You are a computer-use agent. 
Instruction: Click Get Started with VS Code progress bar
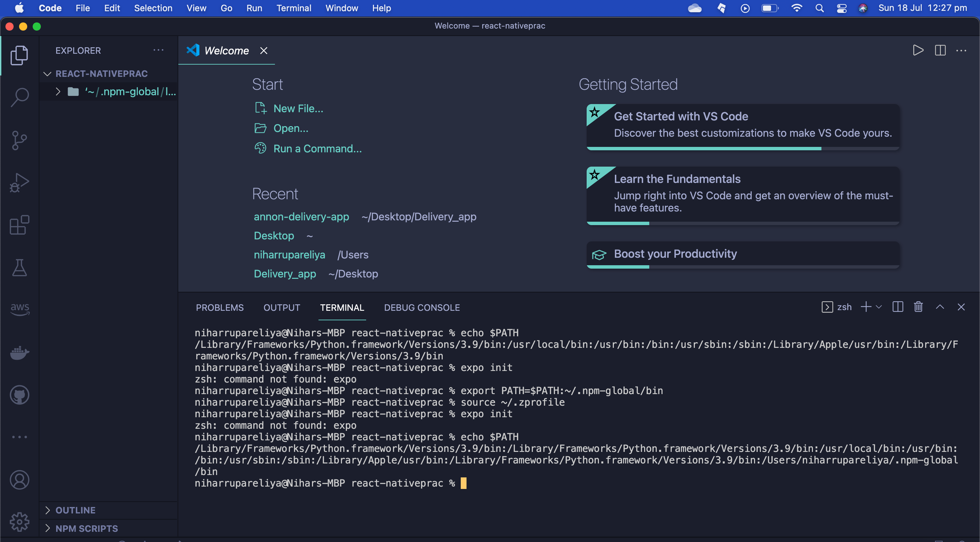coord(742,149)
